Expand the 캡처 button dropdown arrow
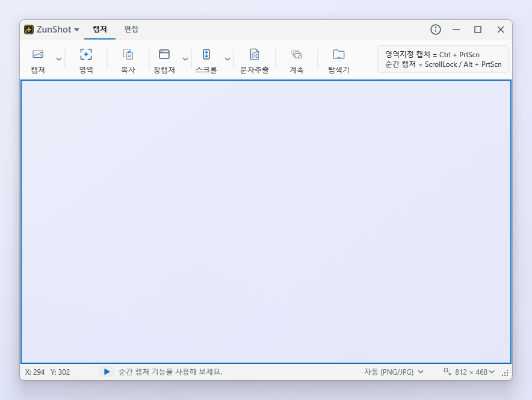The width and height of the screenshot is (532, 400). tap(59, 59)
